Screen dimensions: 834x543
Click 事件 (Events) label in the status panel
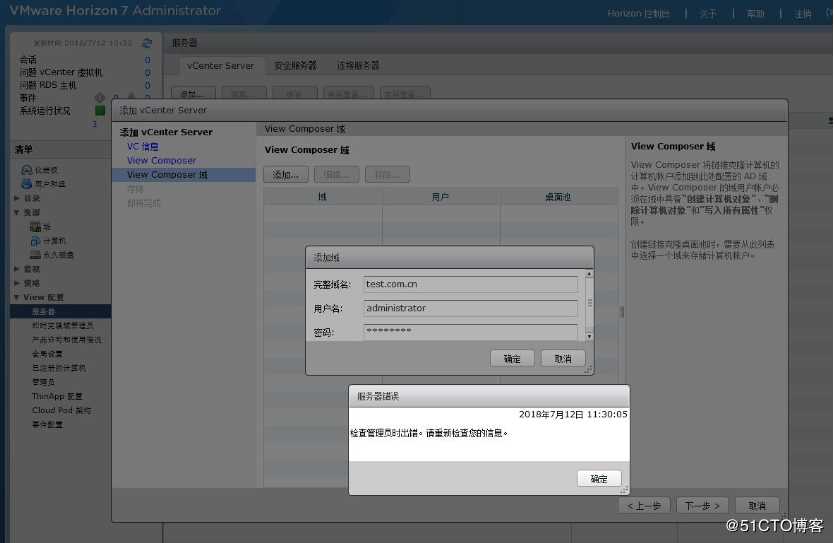pyautogui.click(x=28, y=98)
